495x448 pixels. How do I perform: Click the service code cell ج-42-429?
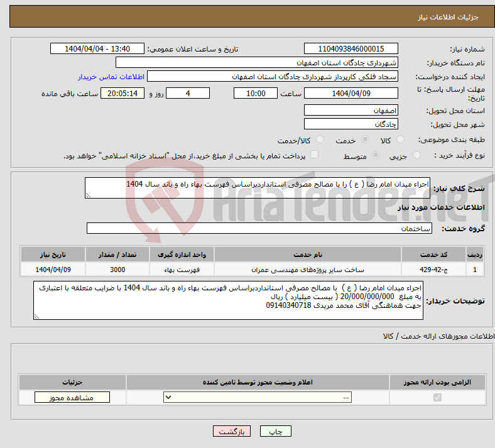(x=434, y=270)
